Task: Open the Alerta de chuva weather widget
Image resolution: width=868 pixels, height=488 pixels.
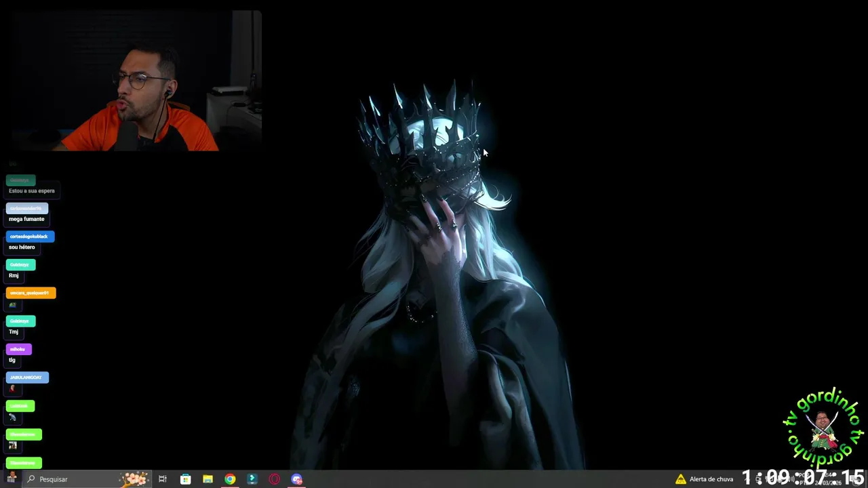Action: click(704, 479)
